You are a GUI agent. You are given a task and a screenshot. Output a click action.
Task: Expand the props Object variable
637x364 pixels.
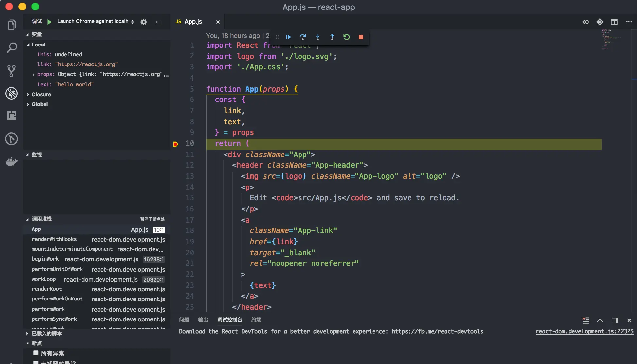click(x=33, y=75)
